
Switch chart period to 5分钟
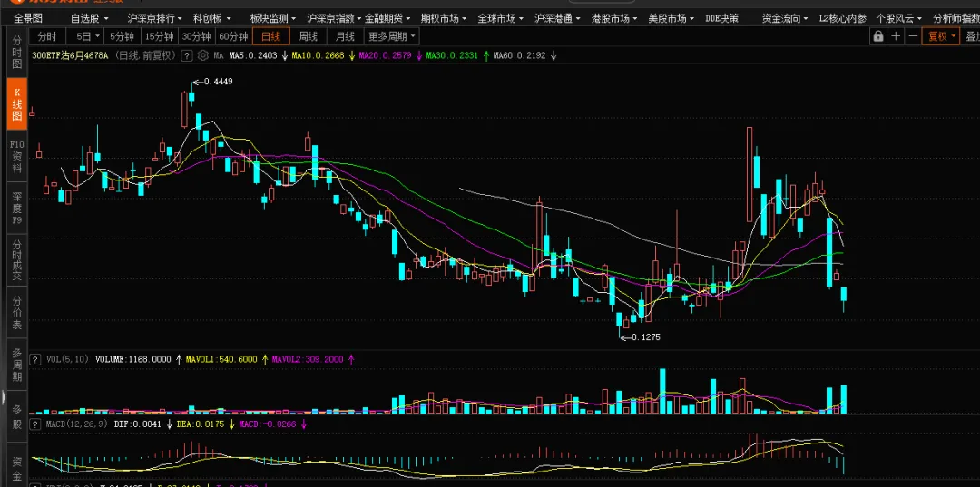(x=121, y=37)
